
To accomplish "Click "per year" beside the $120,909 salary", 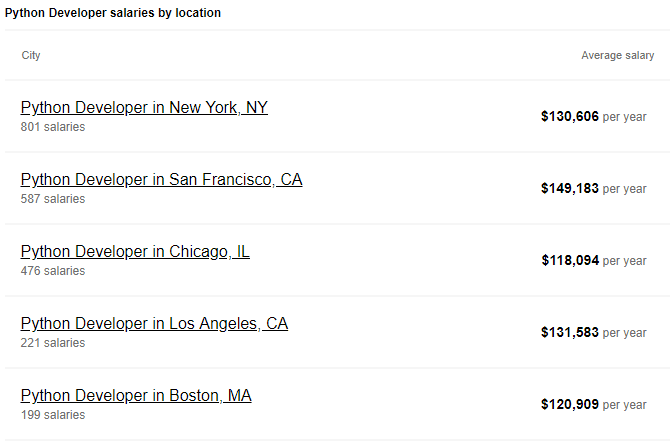I will coord(625,405).
